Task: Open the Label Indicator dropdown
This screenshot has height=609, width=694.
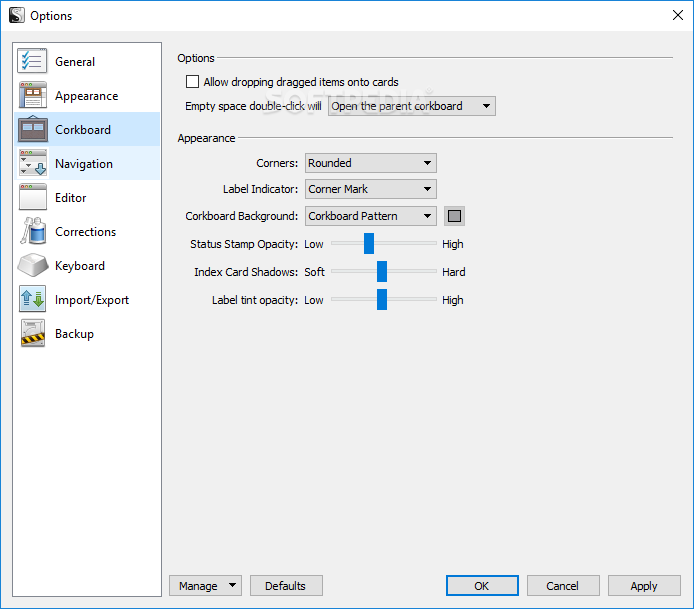Action: click(x=370, y=189)
